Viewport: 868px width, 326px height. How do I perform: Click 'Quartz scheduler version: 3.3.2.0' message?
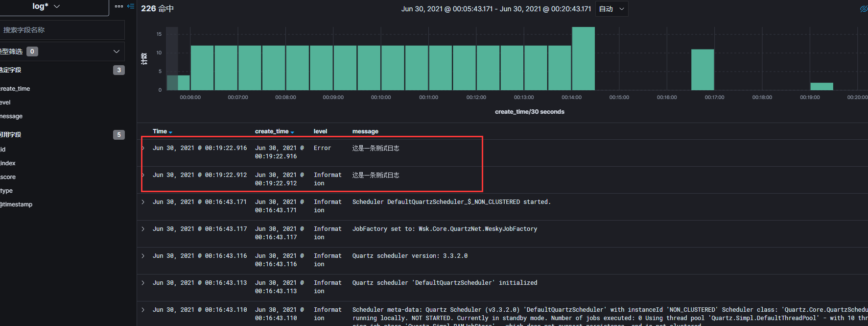(x=410, y=256)
